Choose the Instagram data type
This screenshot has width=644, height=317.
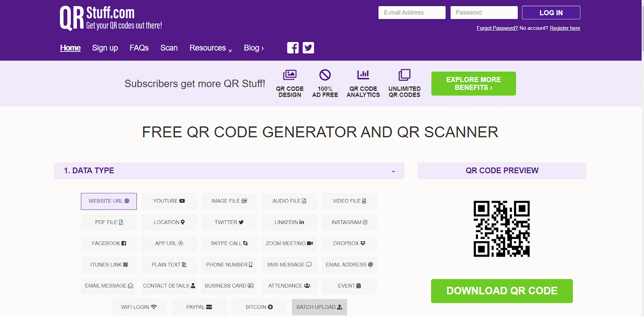click(349, 222)
